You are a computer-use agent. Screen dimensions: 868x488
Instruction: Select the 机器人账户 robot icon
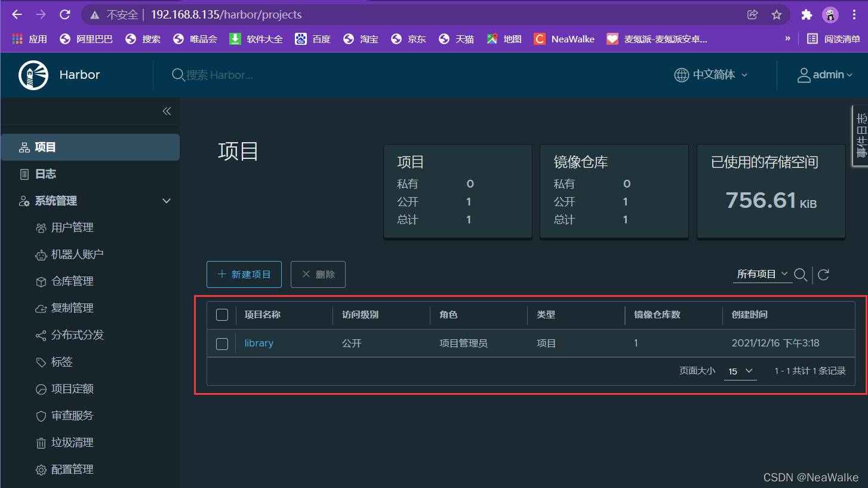tap(41, 254)
